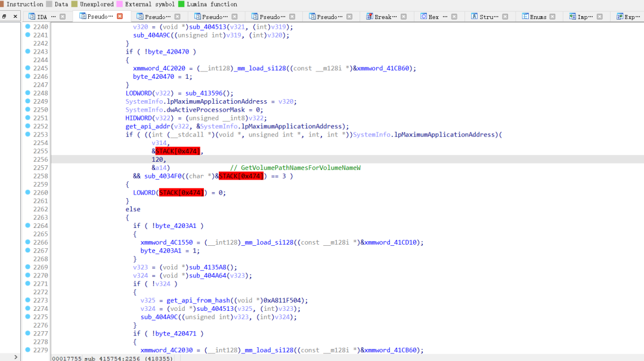Click the Structures tab icon
The width and height of the screenshot is (644, 361).
coord(474,17)
